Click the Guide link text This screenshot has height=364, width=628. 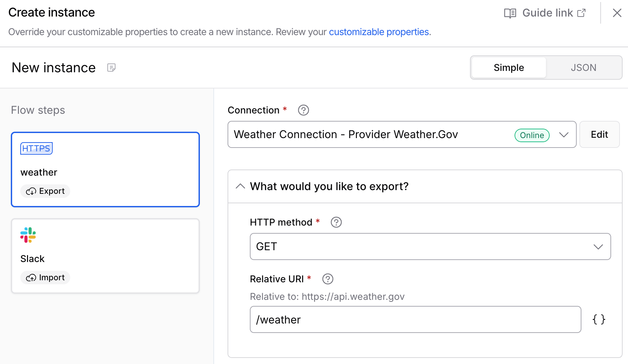point(547,13)
